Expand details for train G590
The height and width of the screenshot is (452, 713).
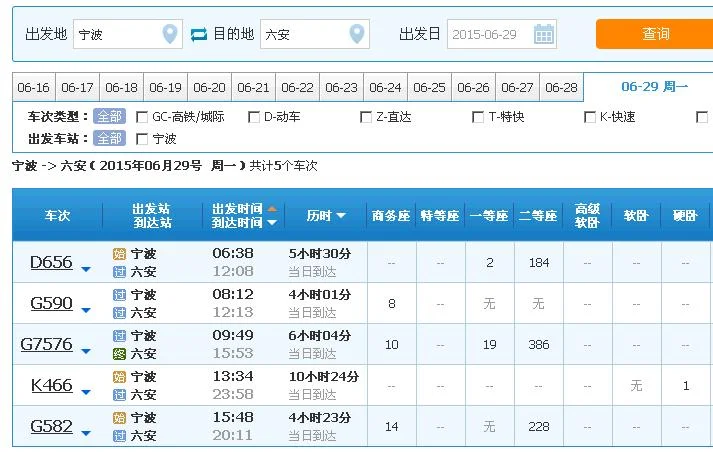[85, 310]
